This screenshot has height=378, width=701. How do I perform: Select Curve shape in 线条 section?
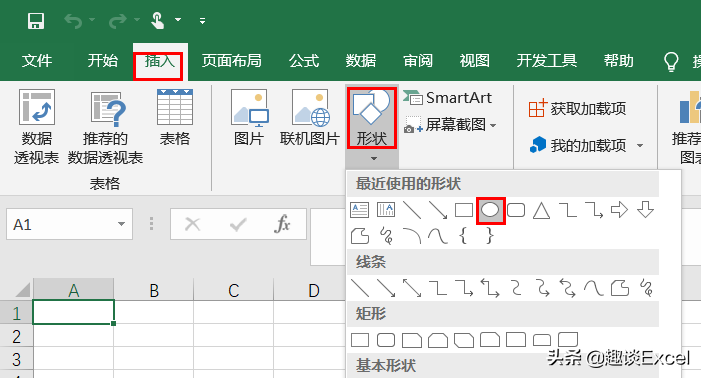(x=594, y=289)
